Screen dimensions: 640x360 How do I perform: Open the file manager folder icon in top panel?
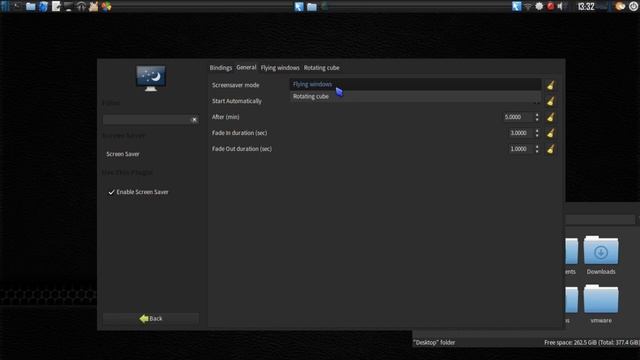tap(30, 7)
